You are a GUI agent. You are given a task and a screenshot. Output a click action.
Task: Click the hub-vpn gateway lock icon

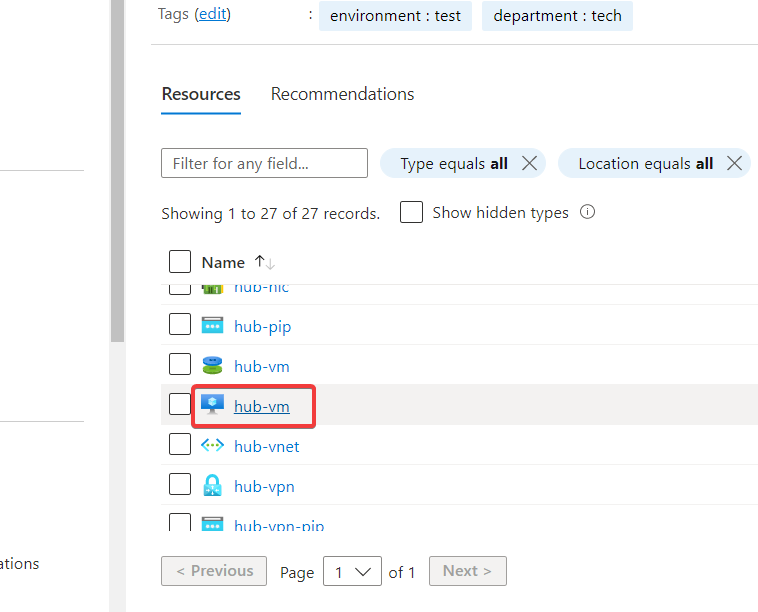point(212,486)
